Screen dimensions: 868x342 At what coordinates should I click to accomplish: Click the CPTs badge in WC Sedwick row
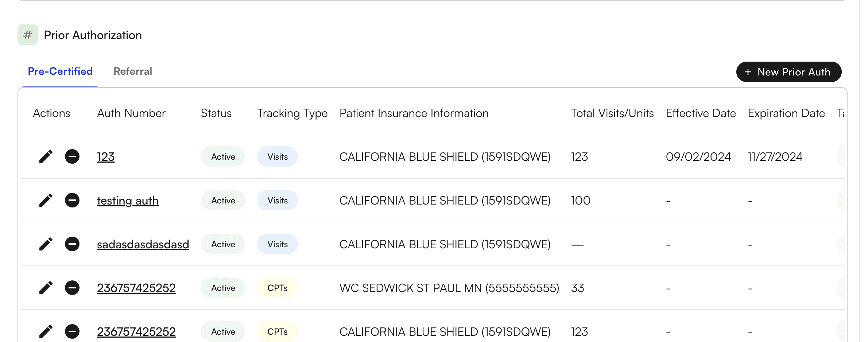278,288
